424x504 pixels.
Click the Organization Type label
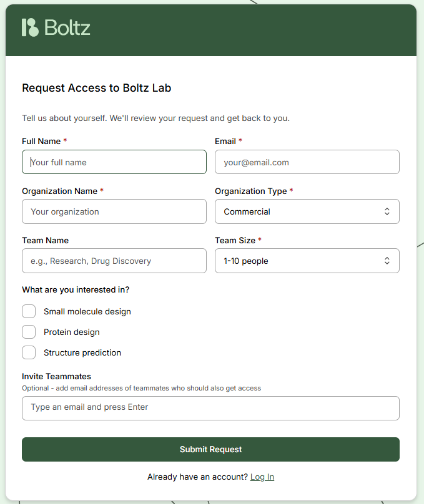(251, 191)
